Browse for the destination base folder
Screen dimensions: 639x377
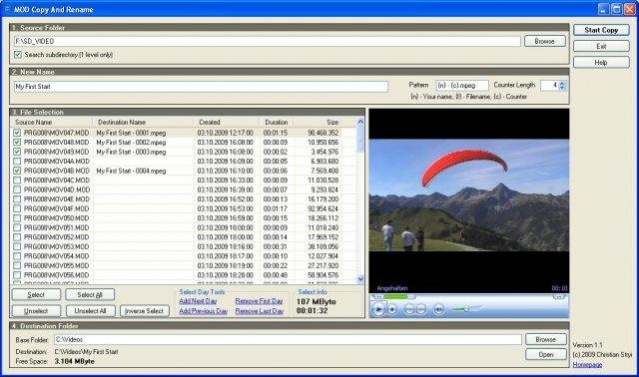pyautogui.click(x=546, y=339)
